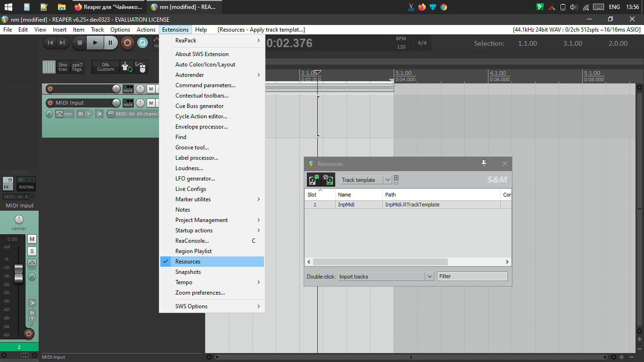Arm record on MIDI Input track
This screenshot has width=644, height=362.
tap(50, 103)
